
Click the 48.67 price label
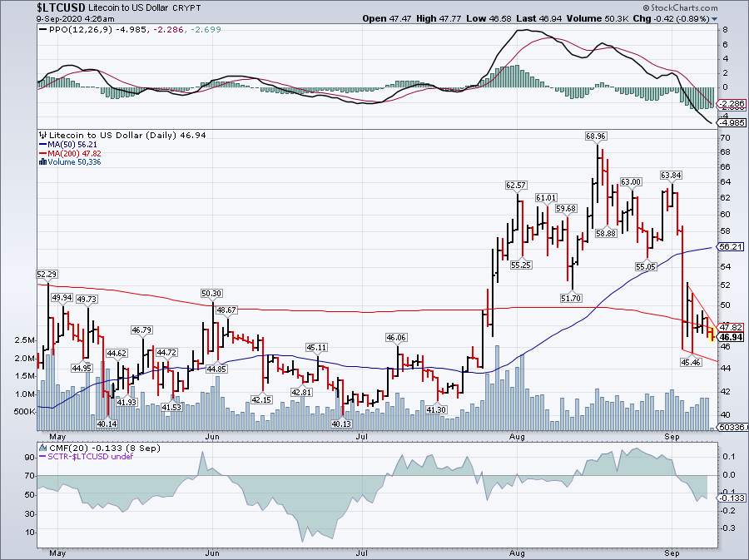pyautogui.click(x=226, y=310)
